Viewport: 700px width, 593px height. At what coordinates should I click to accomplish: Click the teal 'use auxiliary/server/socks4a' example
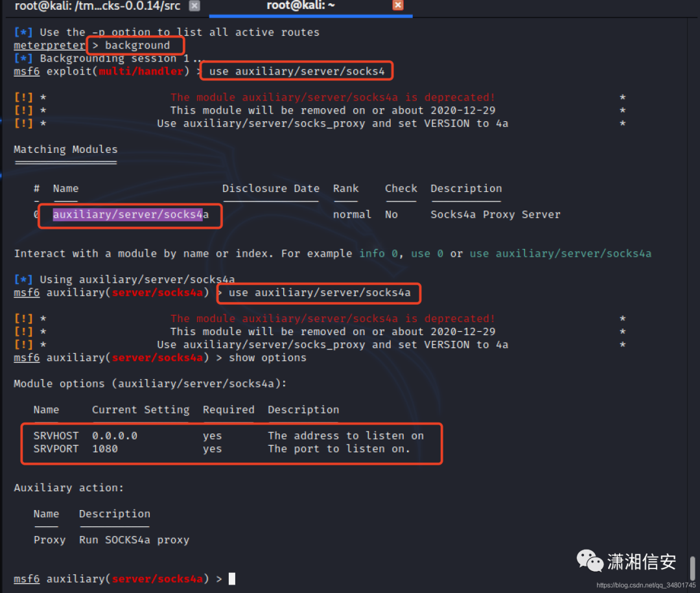(x=560, y=253)
